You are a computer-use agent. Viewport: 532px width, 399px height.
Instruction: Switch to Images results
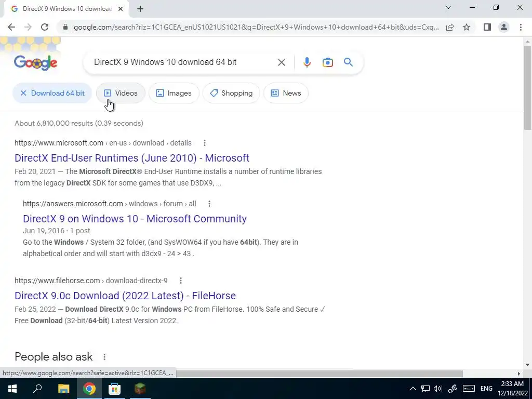[x=174, y=93]
